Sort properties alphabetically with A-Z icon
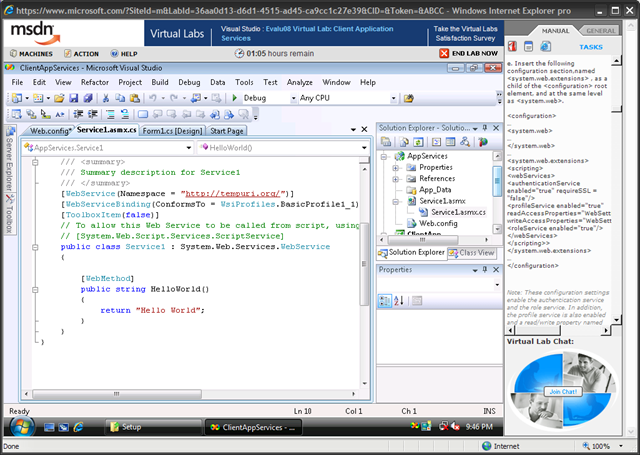Image resolution: width=640 pixels, height=455 pixels. (x=399, y=301)
